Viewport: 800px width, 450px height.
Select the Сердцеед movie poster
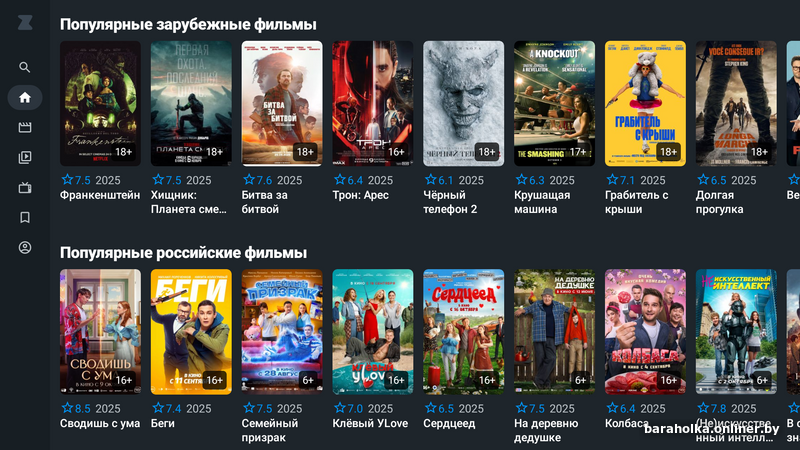[463, 332]
